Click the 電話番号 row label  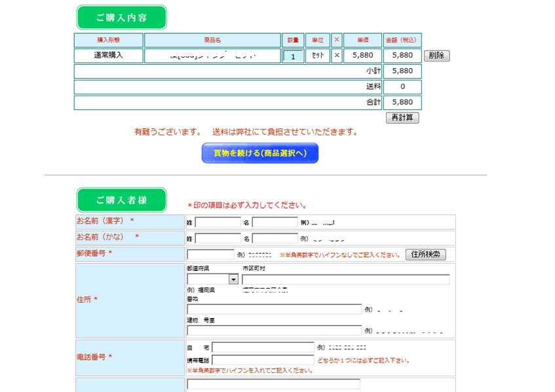[x=94, y=357]
